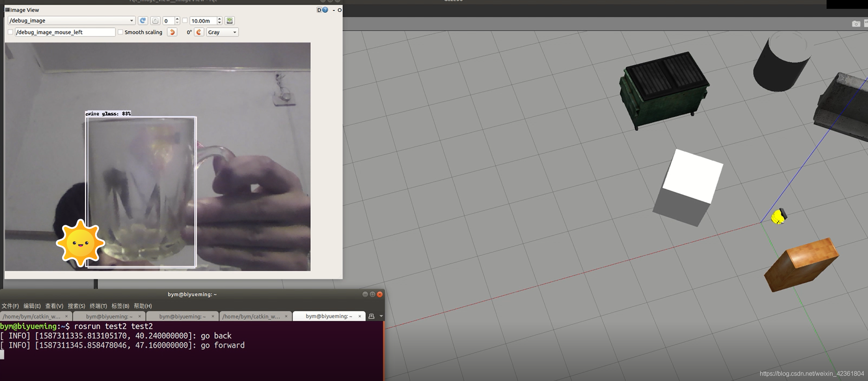Close the terminal window with the red button
868x381 pixels.
(x=380, y=294)
